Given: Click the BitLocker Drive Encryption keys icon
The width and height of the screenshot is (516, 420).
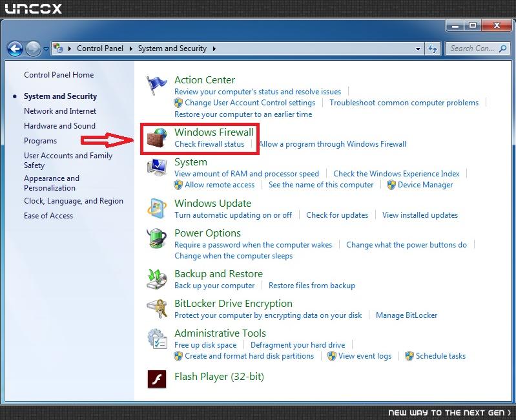Looking at the screenshot, I should (x=157, y=308).
